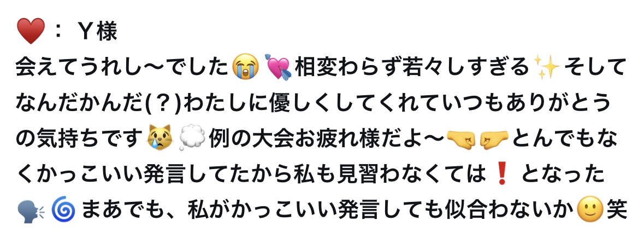Image resolution: width=644 pixels, height=244 pixels.
Task: Click the crying cat emoji
Action: tap(161, 138)
